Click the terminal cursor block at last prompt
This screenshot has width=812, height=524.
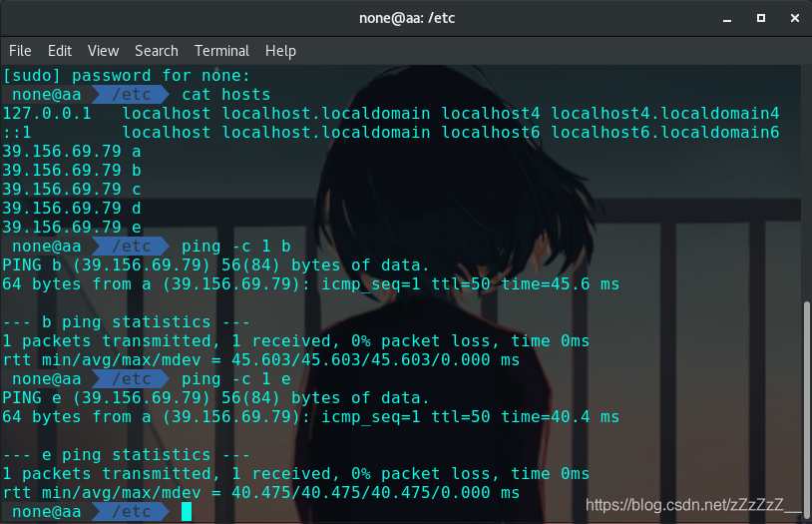click(187, 512)
